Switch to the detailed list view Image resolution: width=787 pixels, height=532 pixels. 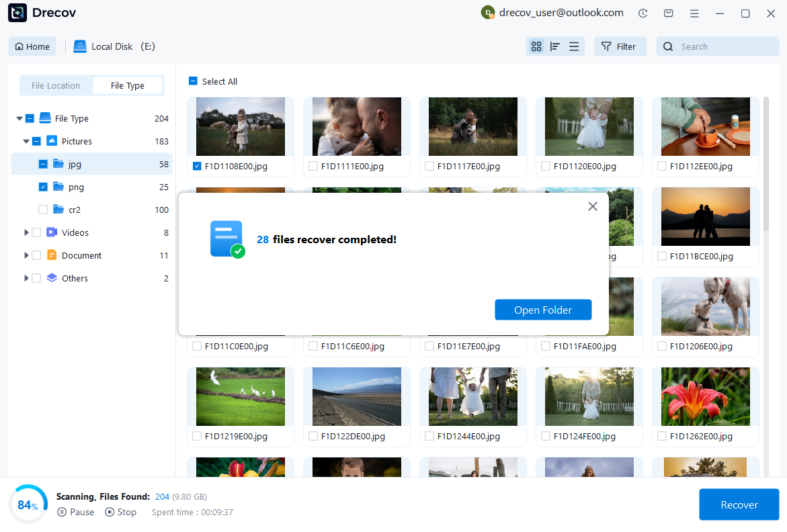[555, 46]
